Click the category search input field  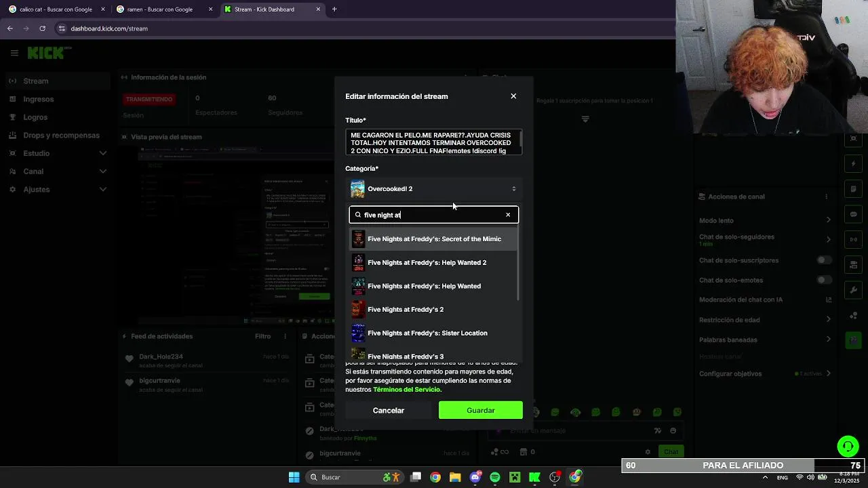tap(433, 215)
